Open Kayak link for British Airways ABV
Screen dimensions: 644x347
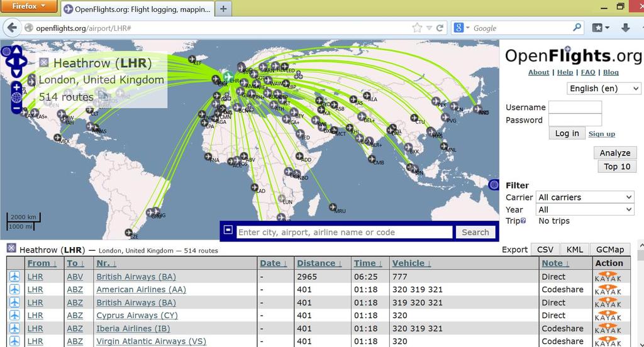tap(608, 277)
